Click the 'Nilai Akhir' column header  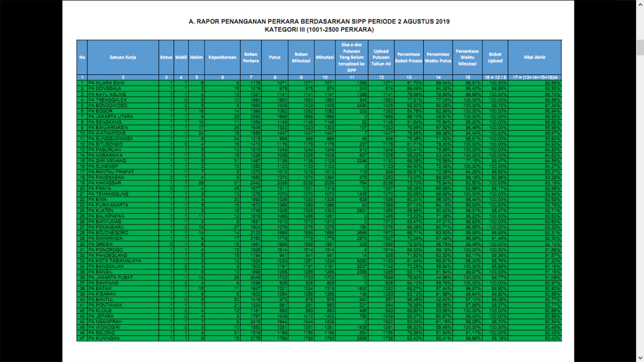(x=535, y=57)
